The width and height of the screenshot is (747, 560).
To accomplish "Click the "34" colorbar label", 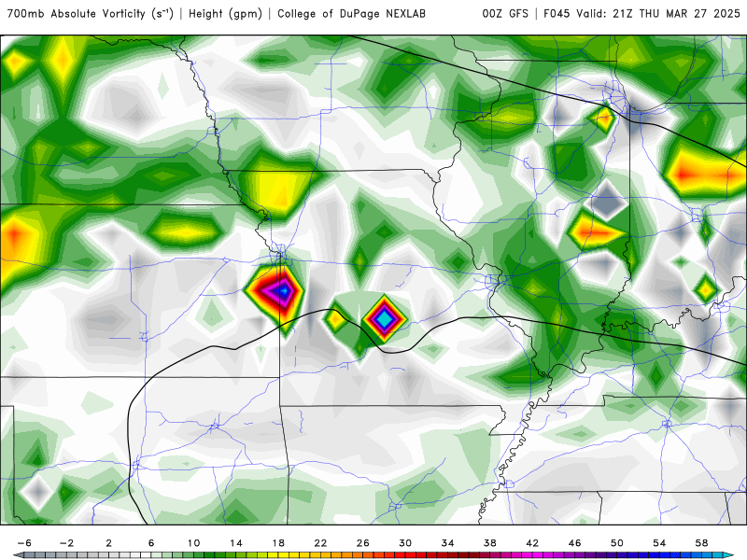I will coord(448,543).
